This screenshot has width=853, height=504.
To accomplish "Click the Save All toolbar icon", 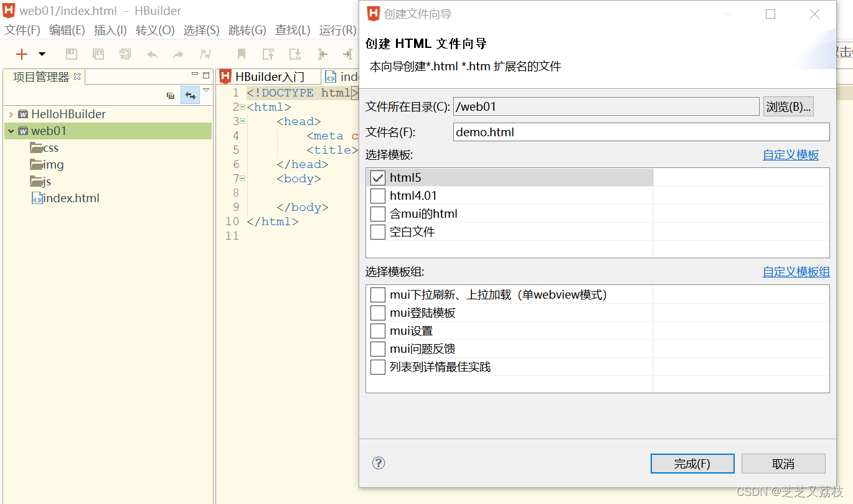I will pyautogui.click(x=98, y=54).
